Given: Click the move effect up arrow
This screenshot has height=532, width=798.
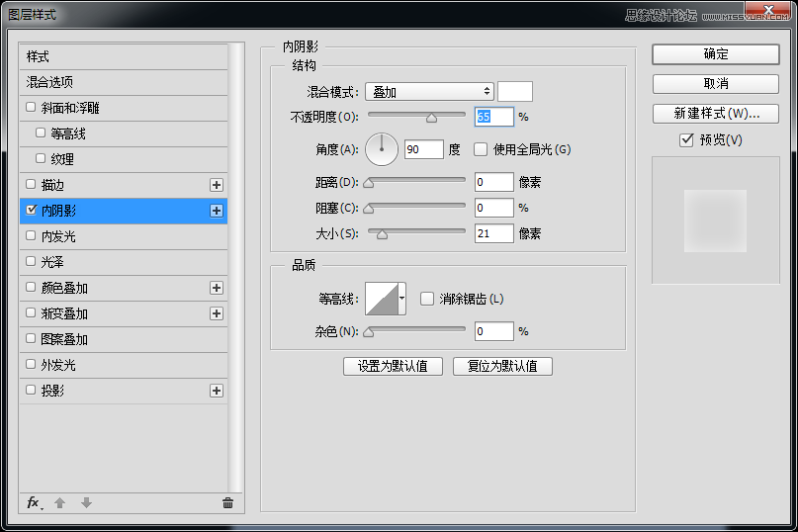Looking at the screenshot, I should point(60,503).
